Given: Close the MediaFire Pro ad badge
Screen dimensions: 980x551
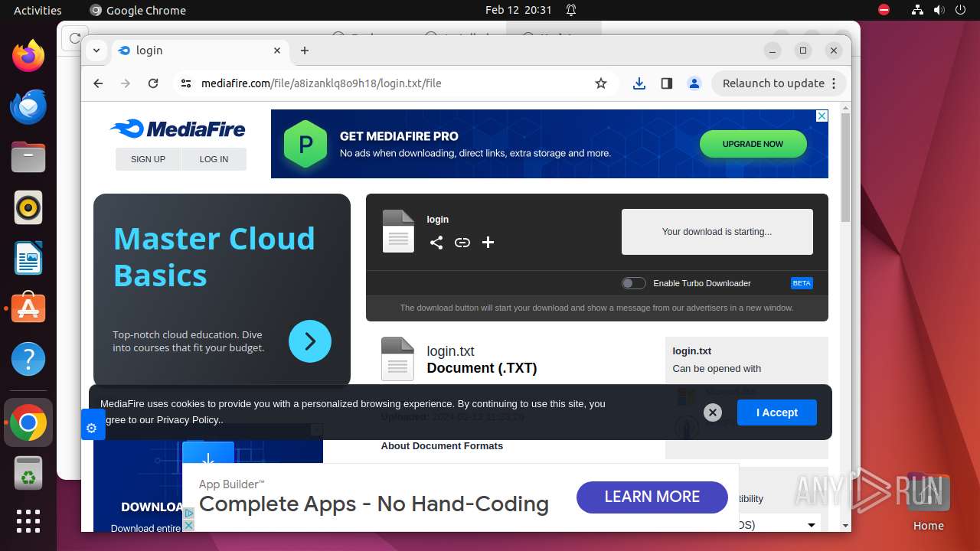Looking at the screenshot, I should tap(822, 116).
